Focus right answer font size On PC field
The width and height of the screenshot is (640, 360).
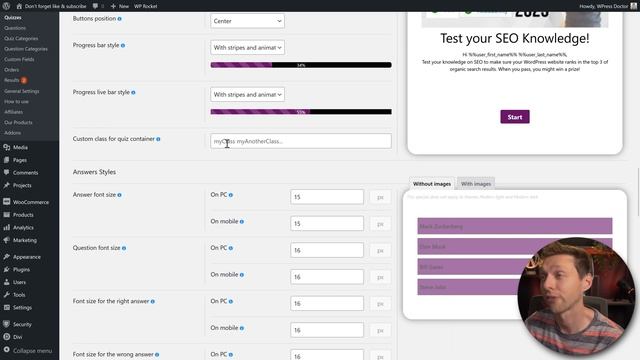pos(327,304)
